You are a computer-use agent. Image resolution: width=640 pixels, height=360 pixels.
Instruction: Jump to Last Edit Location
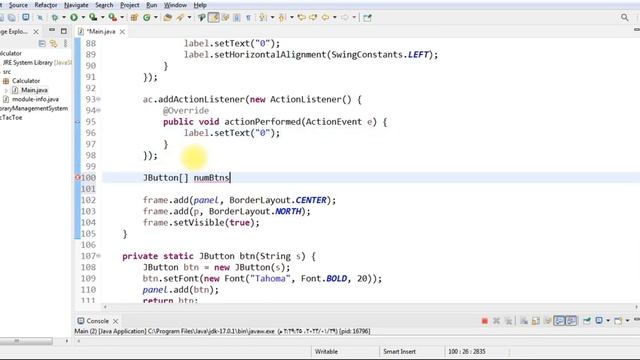pos(302,18)
